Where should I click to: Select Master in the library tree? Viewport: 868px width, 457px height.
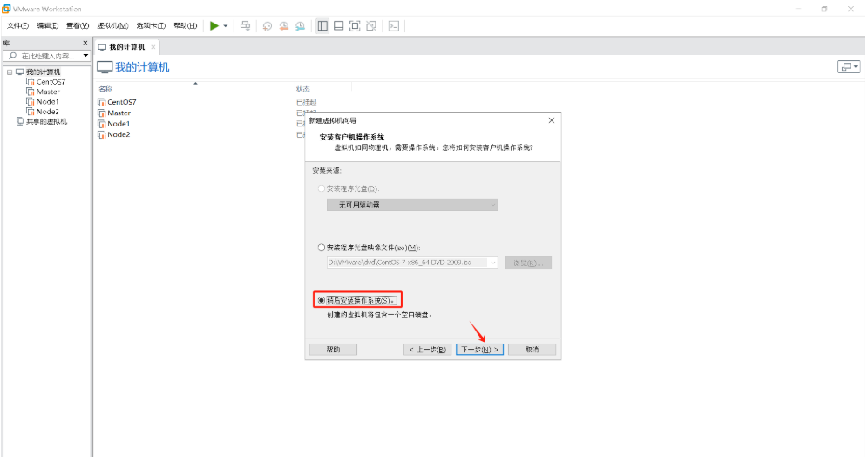tap(48, 92)
